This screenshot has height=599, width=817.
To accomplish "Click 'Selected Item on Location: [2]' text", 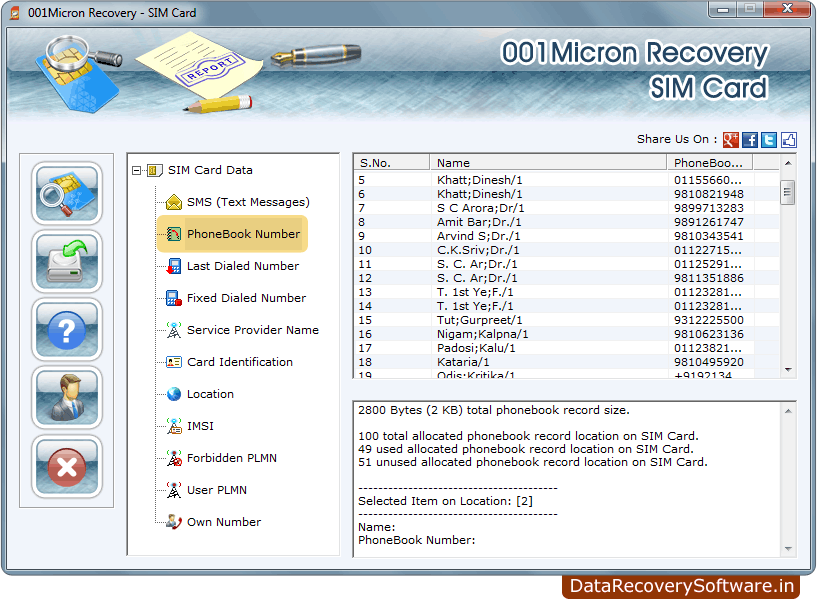I will tap(445, 501).
